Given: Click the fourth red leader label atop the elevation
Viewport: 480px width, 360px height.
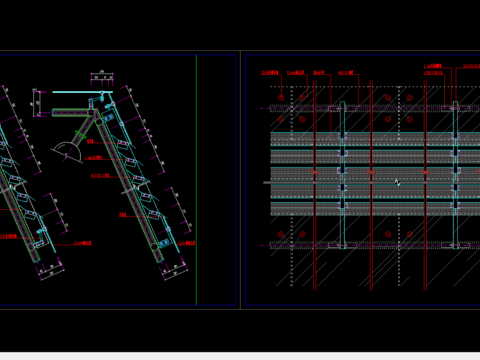Looking at the screenshot, I should click(x=346, y=73).
